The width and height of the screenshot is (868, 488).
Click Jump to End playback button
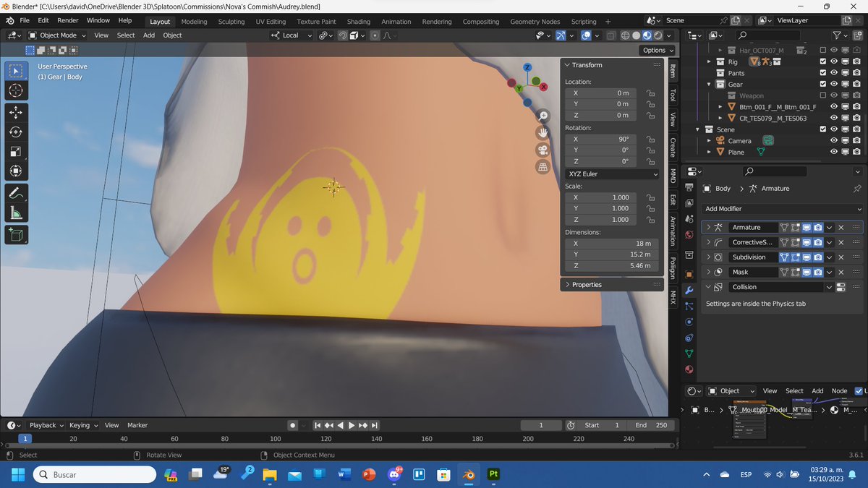(x=375, y=425)
